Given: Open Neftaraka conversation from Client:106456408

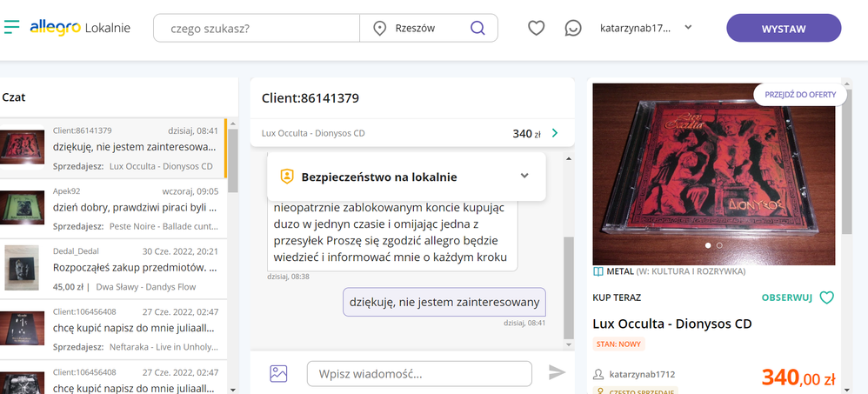Looking at the screenshot, I should coord(113,330).
